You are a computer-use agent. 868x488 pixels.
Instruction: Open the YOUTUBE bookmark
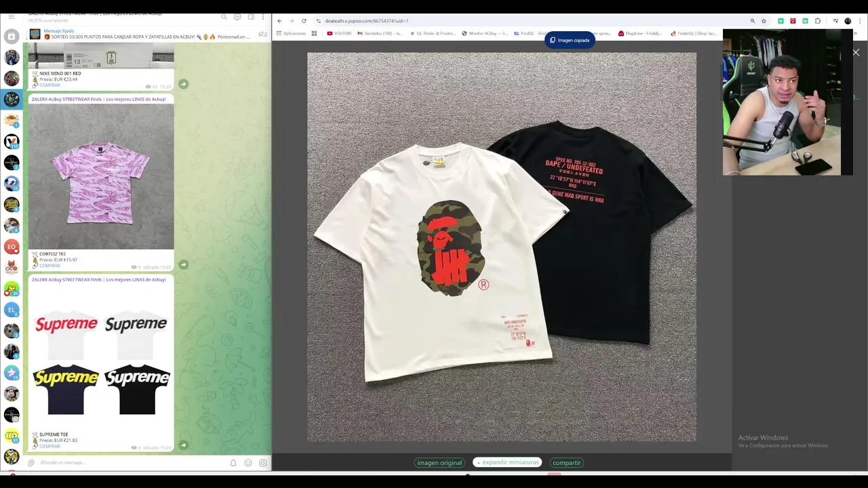tap(339, 33)
